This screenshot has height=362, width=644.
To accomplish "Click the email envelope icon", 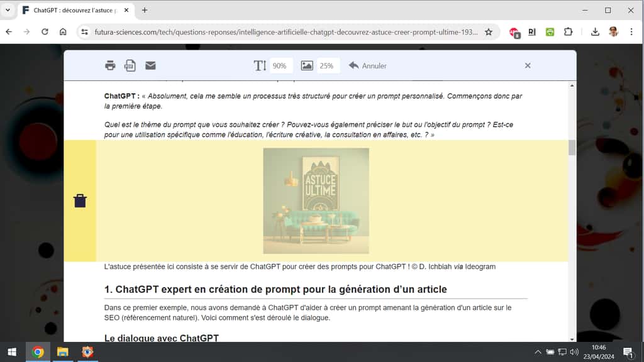I will click(x=150, y=65).
